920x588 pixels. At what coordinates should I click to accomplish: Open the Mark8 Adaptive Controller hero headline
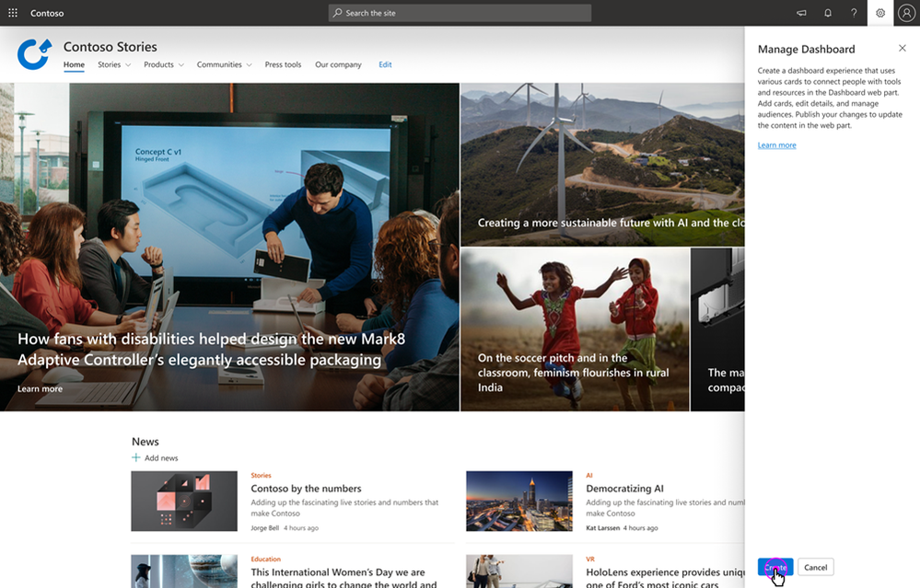pos(211,350)
